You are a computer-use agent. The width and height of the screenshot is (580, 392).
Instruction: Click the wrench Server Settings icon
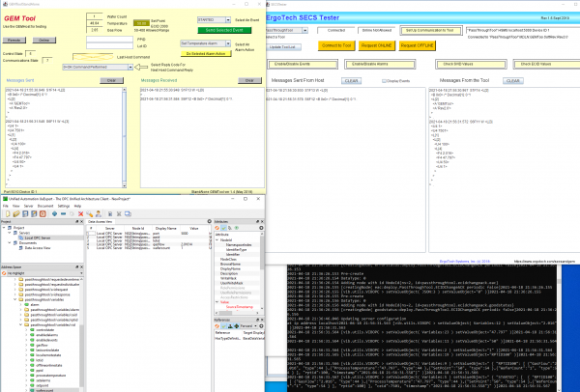(x=90, y=214)
